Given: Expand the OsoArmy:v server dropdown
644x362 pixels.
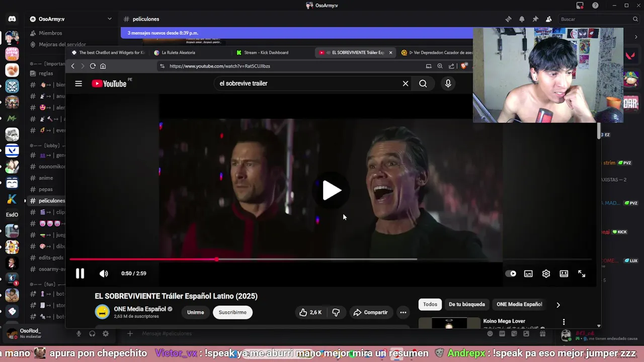Looking at the screenshot, I should pos(109,19).
